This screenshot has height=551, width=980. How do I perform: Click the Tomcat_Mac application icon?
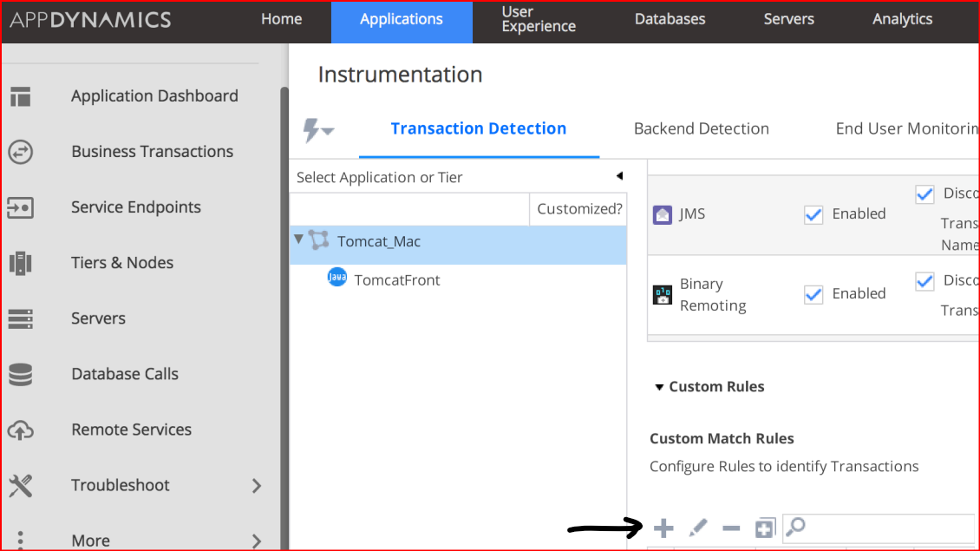pyautogui.click(x=319, y=240)
